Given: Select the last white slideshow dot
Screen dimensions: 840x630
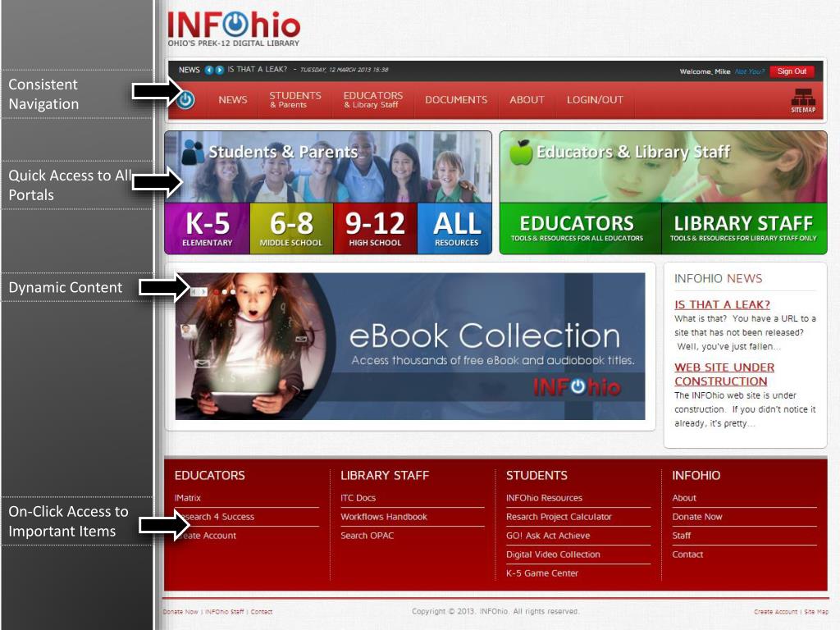Looking at the screenshot, I should tap(232, 292).
